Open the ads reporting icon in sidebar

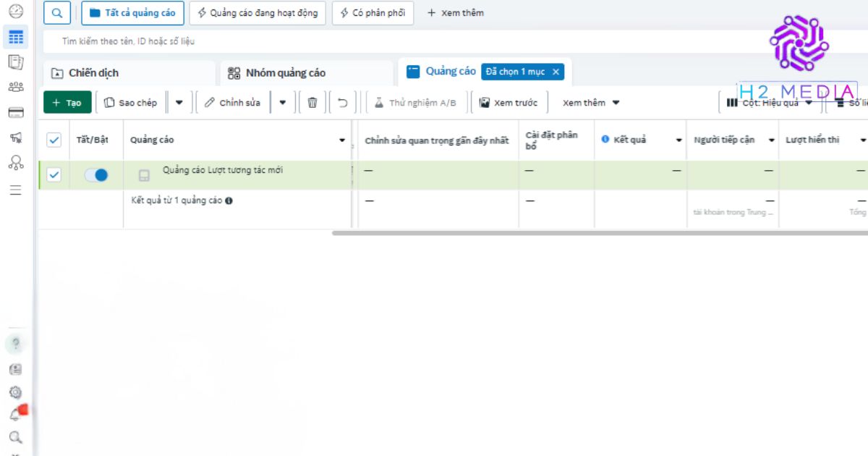tap(16, 63)
